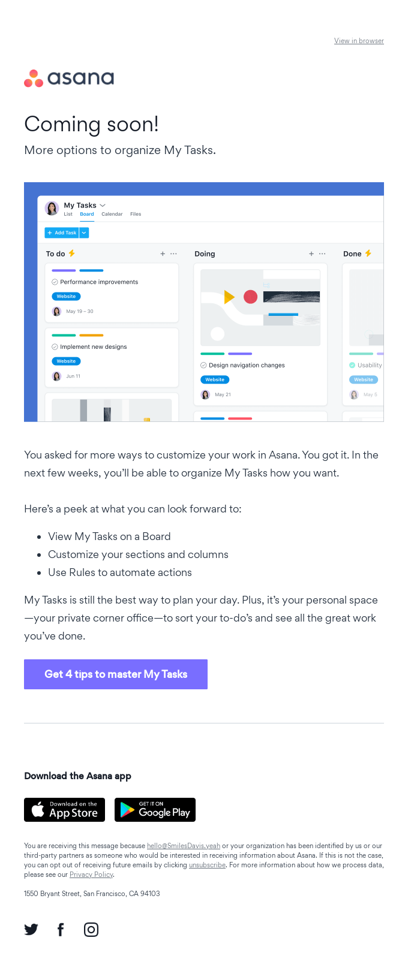This screenshot has height=980, width=408.
Task: Switch to the Calendar tab
Action: pyautogui.click(x=112, y=214)
